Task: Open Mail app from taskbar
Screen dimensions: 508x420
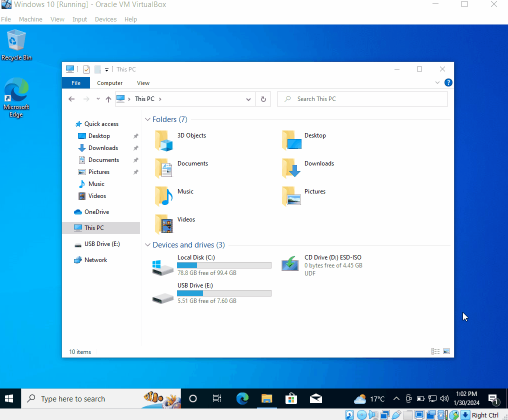Action: pyautogui.click(x=316, y=398)
